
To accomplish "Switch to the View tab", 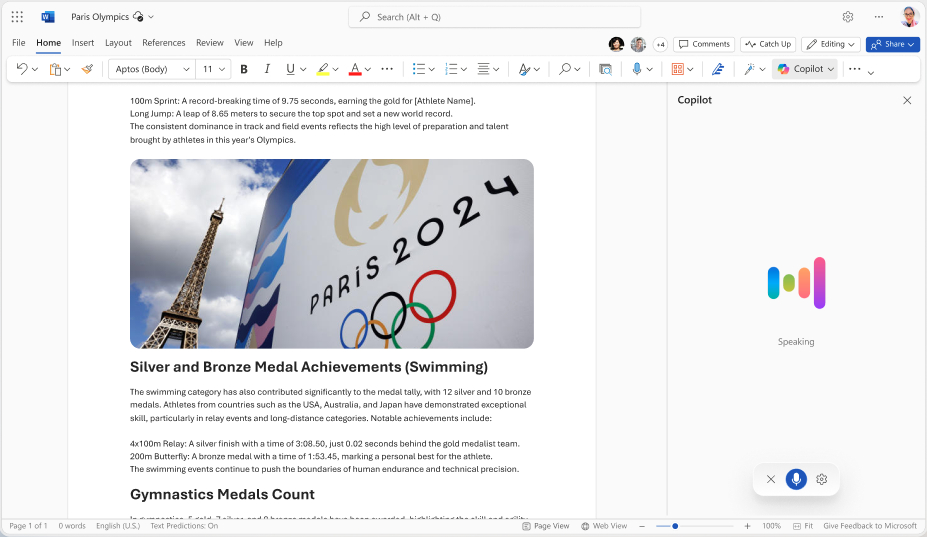I will (244, 43).
